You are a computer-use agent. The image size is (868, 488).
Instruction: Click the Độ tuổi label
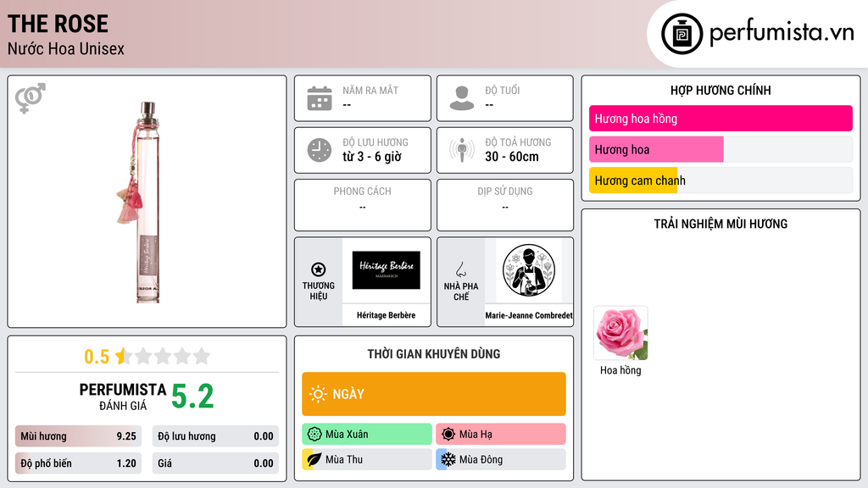[503, 90]
